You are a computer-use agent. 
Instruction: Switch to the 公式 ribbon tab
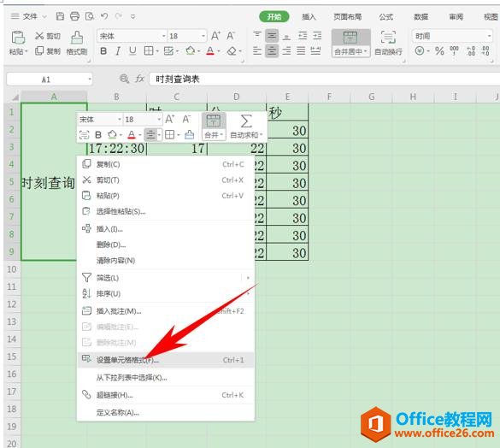(x=385, y=16)
